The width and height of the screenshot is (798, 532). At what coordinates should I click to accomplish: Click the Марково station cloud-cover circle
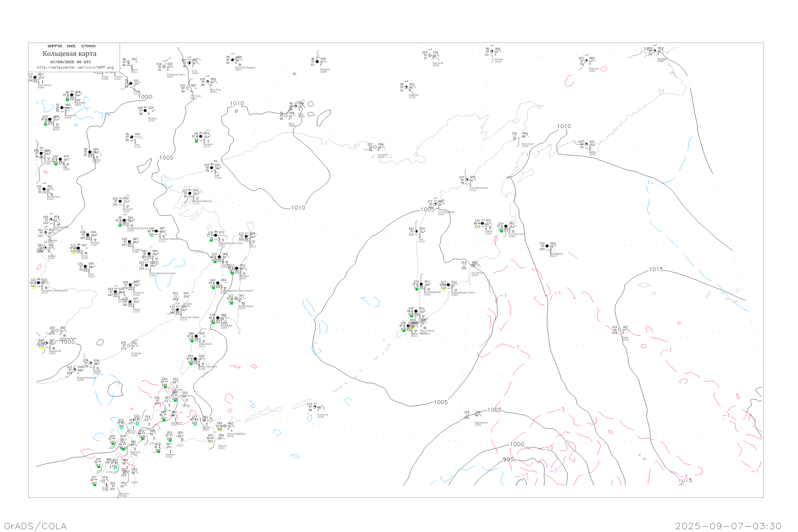pos(586,61)
